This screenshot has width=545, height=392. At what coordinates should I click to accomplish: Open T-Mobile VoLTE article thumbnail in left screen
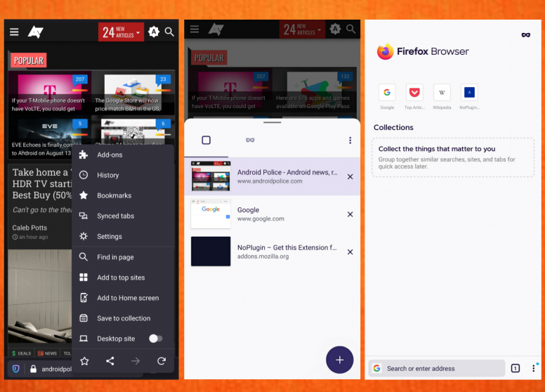coord(49,92)
